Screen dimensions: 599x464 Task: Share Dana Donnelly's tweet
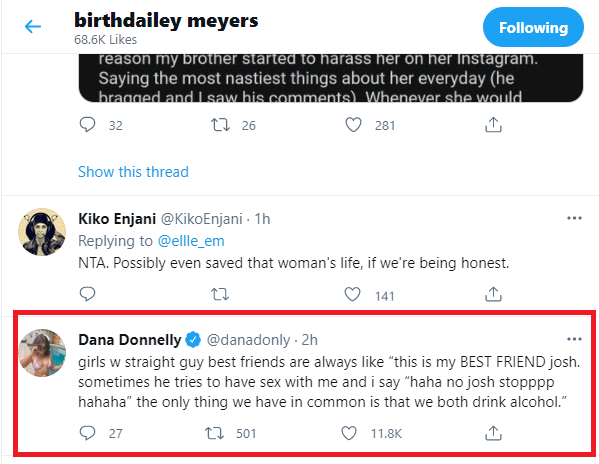[x=493, y=433]
